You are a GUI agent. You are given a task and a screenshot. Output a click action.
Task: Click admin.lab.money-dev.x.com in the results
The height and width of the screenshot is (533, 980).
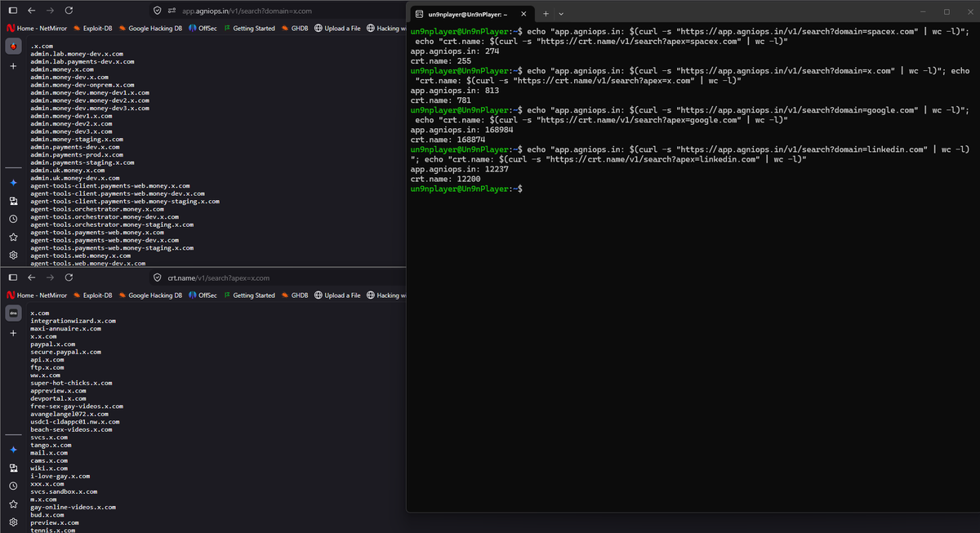point(77,54)
